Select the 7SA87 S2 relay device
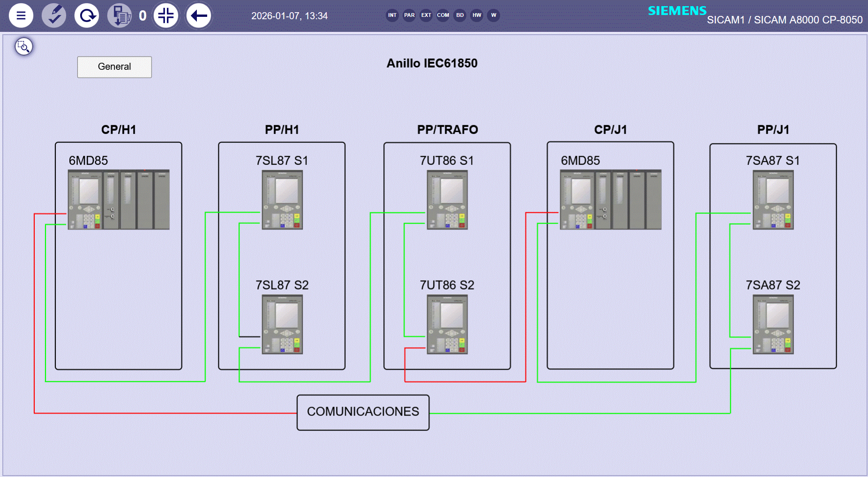 [x=773, y=324]
